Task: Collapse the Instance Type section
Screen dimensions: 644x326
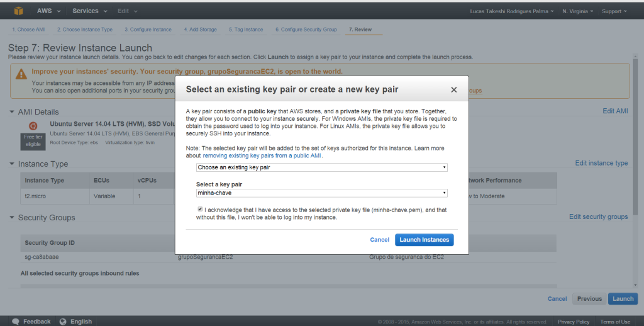Action: pyautogui.click(x=12, y=164)
